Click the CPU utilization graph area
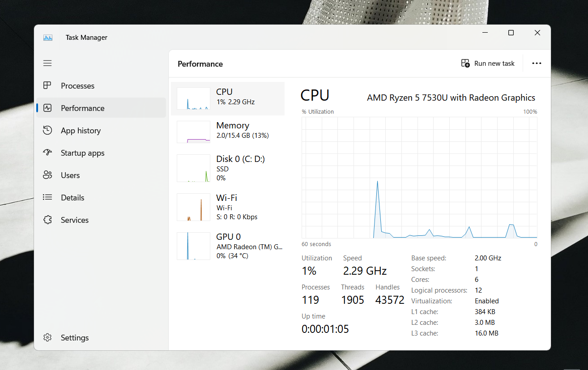Viewport: 588px width, 370px height. click(419, 177)
